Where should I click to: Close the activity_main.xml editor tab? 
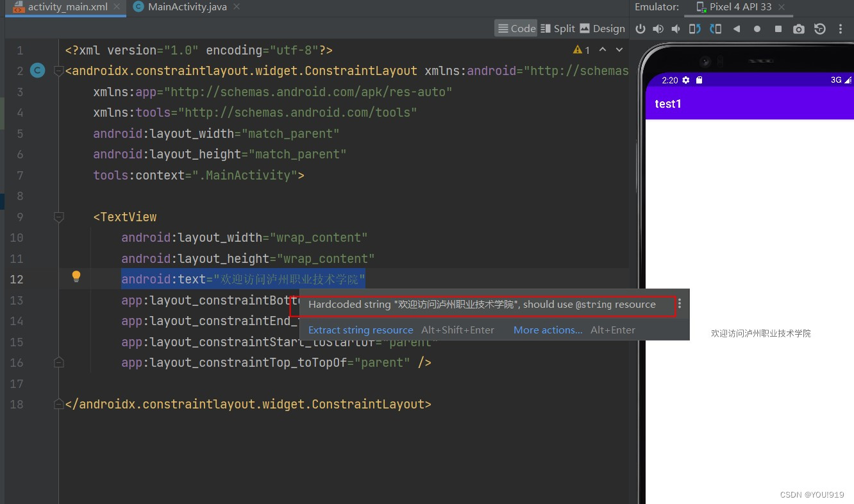click(x=115, y=7)
